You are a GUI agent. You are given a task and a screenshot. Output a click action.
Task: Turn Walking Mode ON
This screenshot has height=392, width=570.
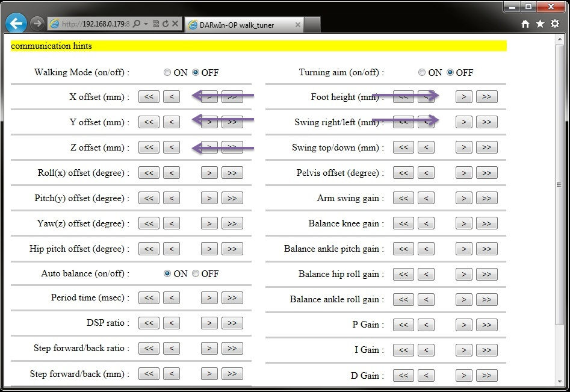click(x=167, y=72)
